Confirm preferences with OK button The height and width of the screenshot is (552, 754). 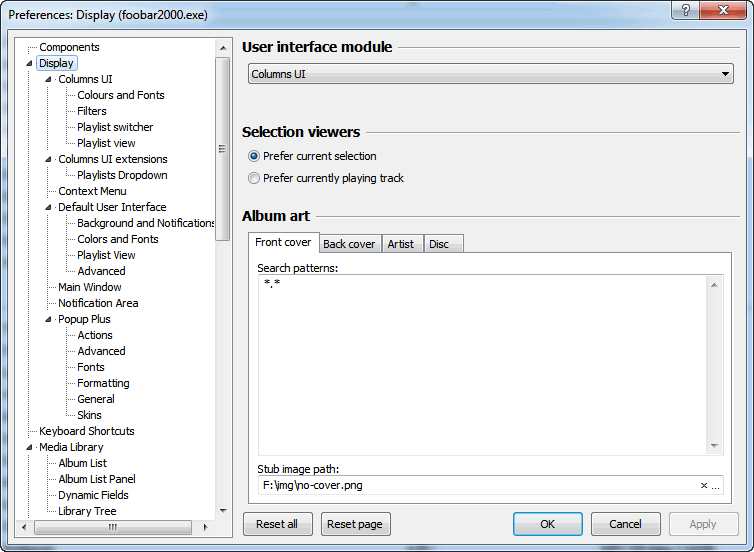pos(548,524)
